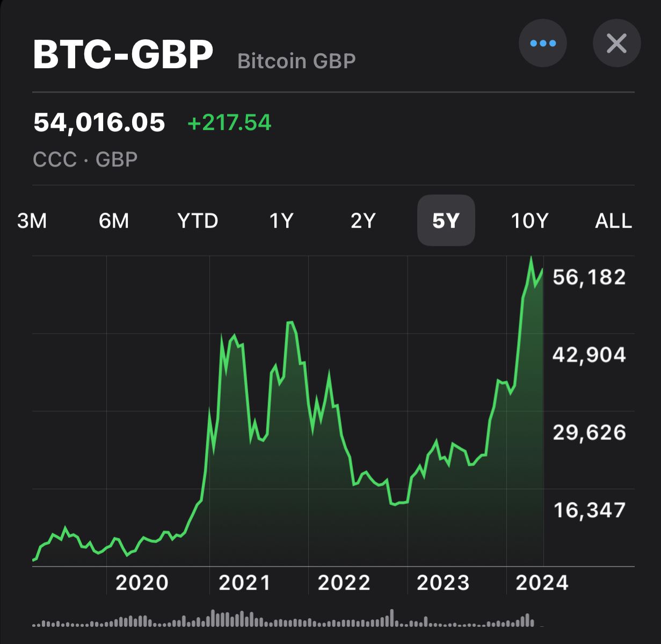Open the three-dot more options menu
This screenshot has height=644, width=661.
click(x=543, y=44)
